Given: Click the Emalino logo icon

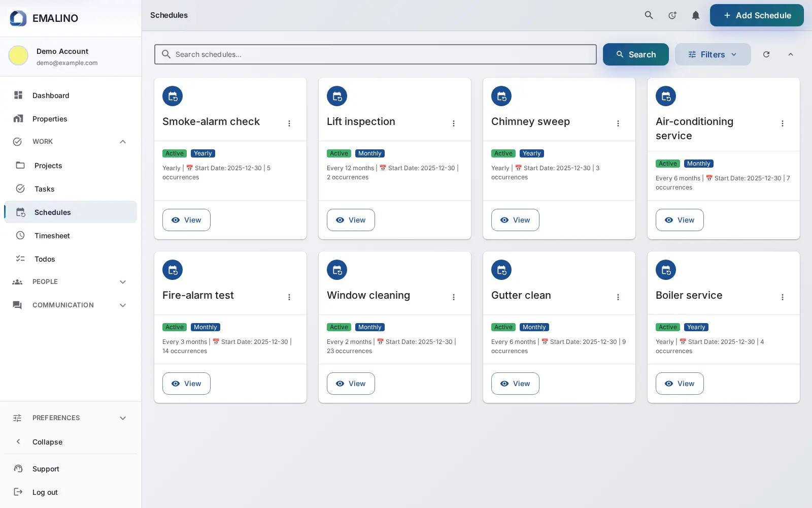Looking at the screenshot, I should 18,18.
